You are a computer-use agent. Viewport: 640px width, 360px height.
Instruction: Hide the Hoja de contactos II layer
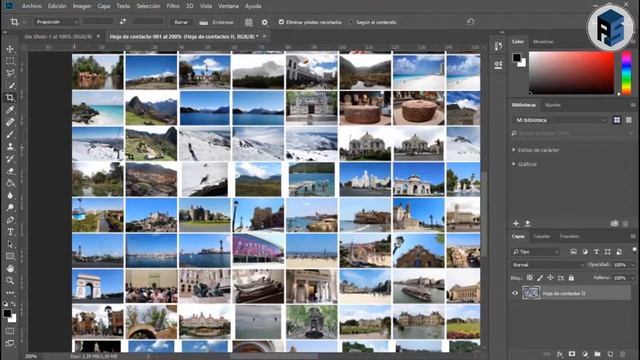(515, 293)
